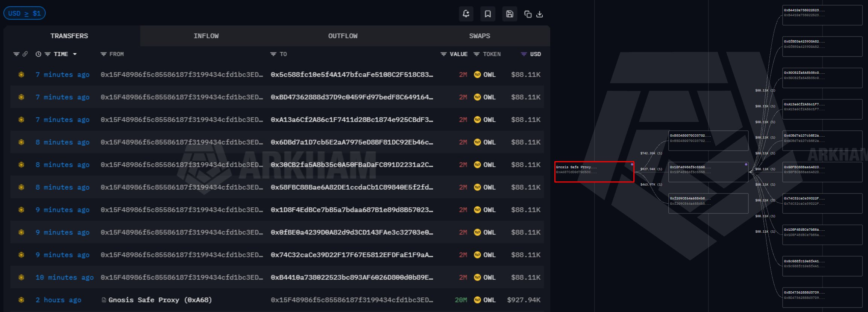Toggle the purple USD column filter
Image resolution: width=868 pixels, height=312 pixels.
pyautogui.click(x=524, y=54)
